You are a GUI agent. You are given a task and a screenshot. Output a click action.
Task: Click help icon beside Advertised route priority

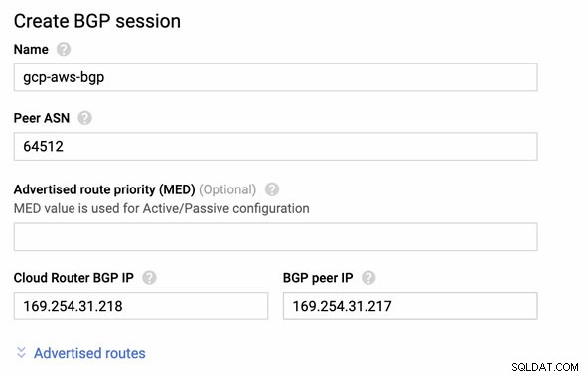point(272,189)
